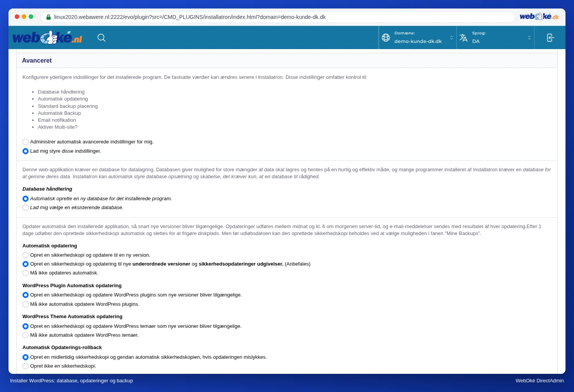
Task: Select 'Må ikke opdateres automatisk'
Action: click(x=26, y=273)
